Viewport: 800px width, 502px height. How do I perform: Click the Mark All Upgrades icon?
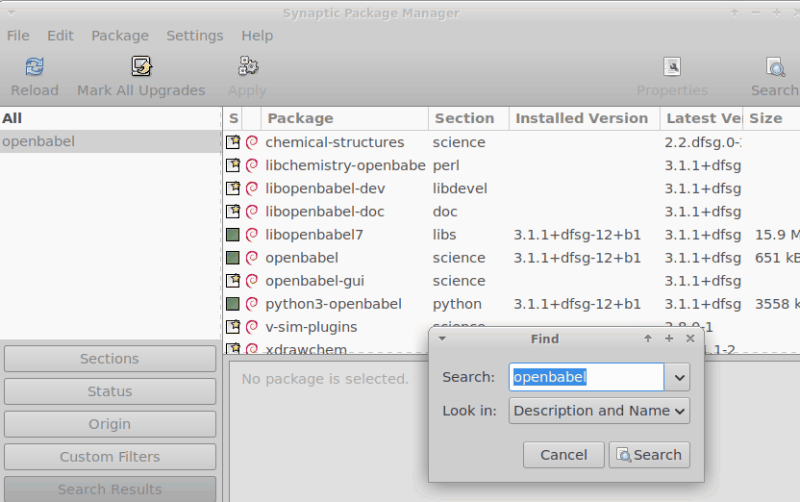[141, 67]
